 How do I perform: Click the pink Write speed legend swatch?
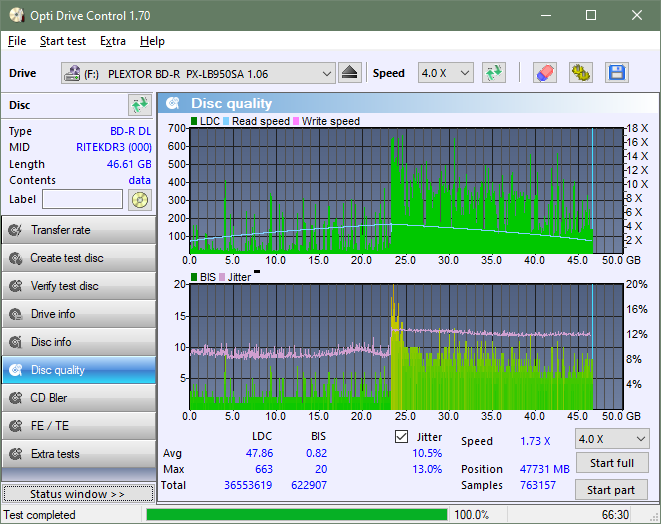(x=296, y=121)
